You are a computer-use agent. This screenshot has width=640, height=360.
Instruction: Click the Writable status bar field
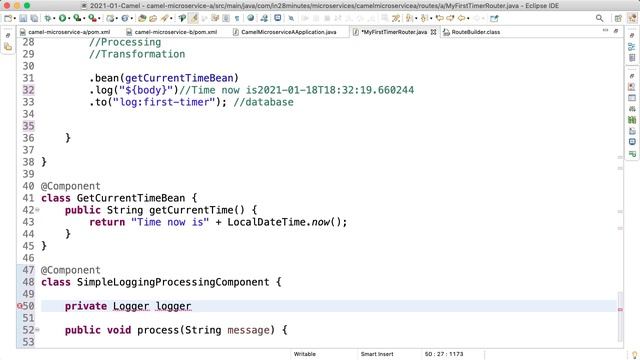[x=304, y=354]
